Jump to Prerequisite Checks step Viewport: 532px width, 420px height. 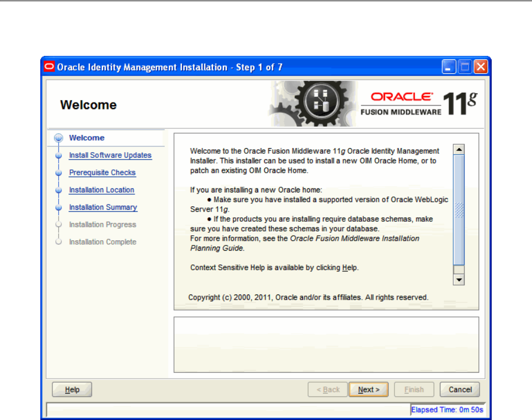(102, 172)
